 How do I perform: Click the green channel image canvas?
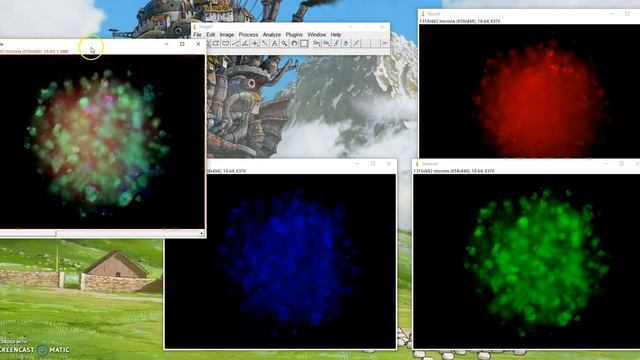click(527, 261)
